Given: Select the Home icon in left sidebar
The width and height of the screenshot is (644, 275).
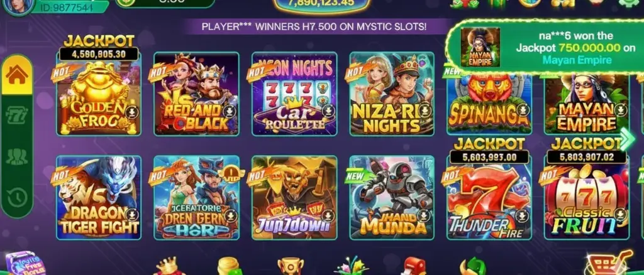Looking at the screenshot, I should point(17,75).
